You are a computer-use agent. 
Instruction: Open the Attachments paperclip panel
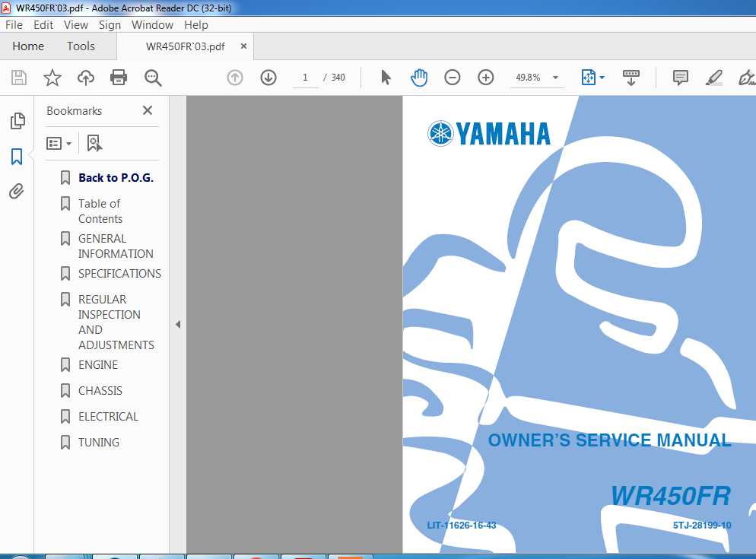pos(17,192)
